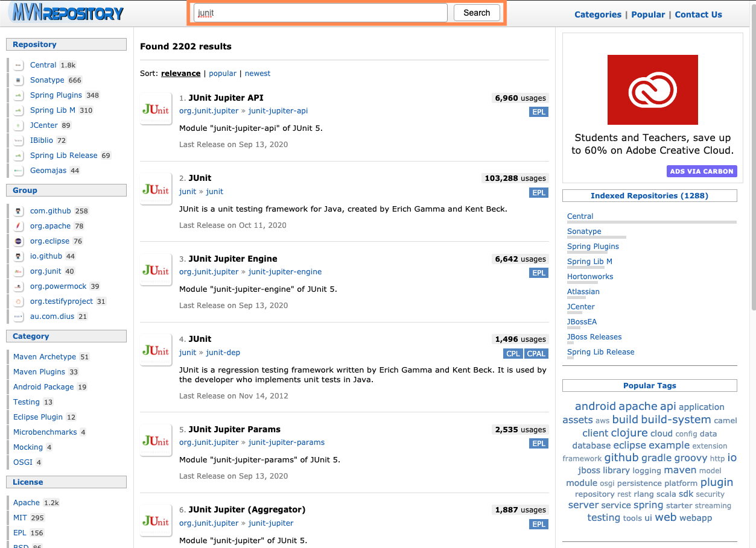Click the Geomajas icon in sidebar
The width and height of the screenshot is (756, 548).
tap(18, 171)
